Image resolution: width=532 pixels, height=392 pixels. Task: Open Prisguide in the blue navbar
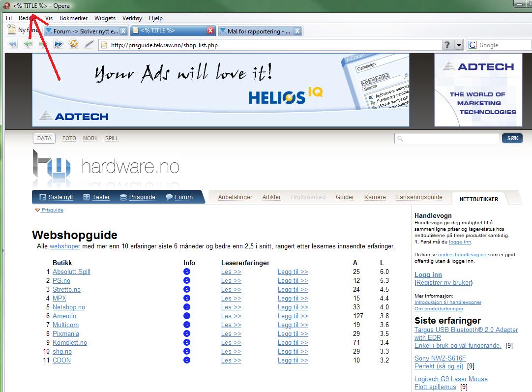137,197
